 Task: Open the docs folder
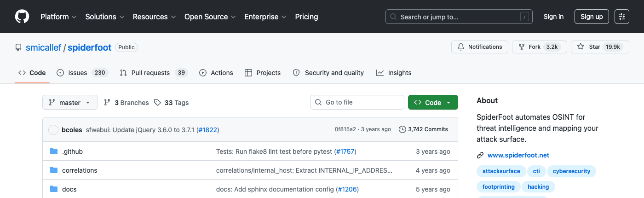69,189
